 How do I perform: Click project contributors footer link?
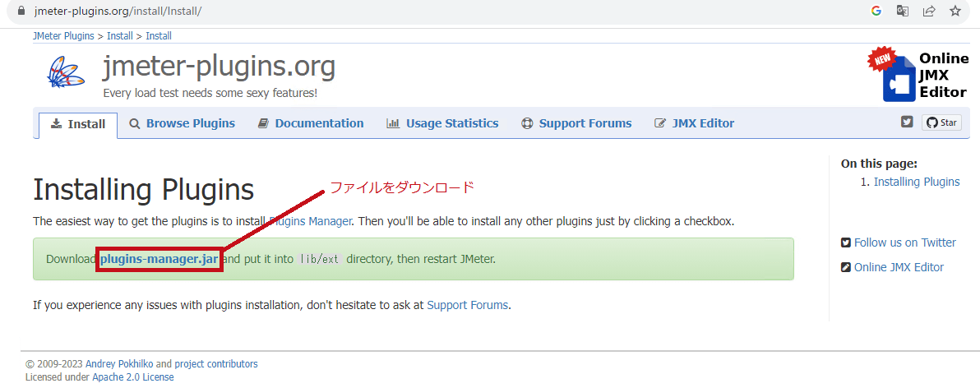click(215, 363)
